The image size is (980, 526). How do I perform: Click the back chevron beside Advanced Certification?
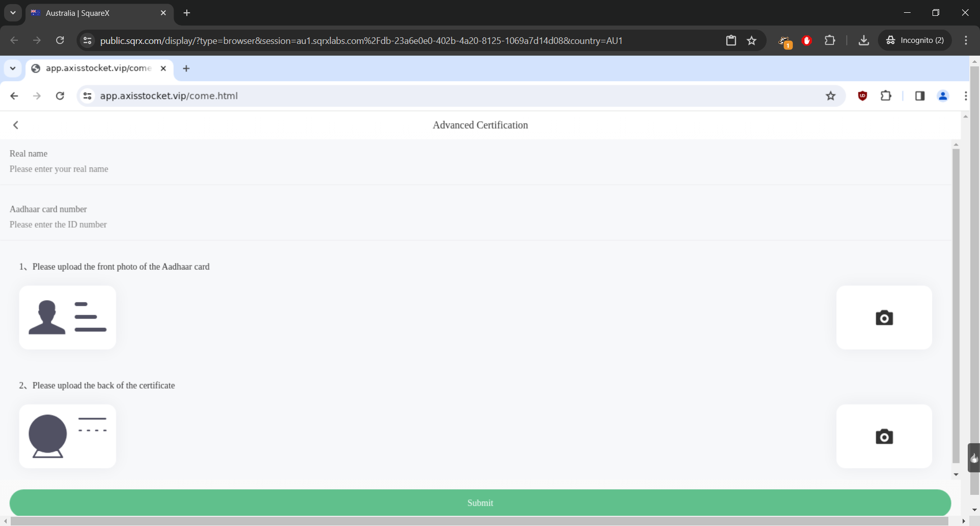coord(16,125)
